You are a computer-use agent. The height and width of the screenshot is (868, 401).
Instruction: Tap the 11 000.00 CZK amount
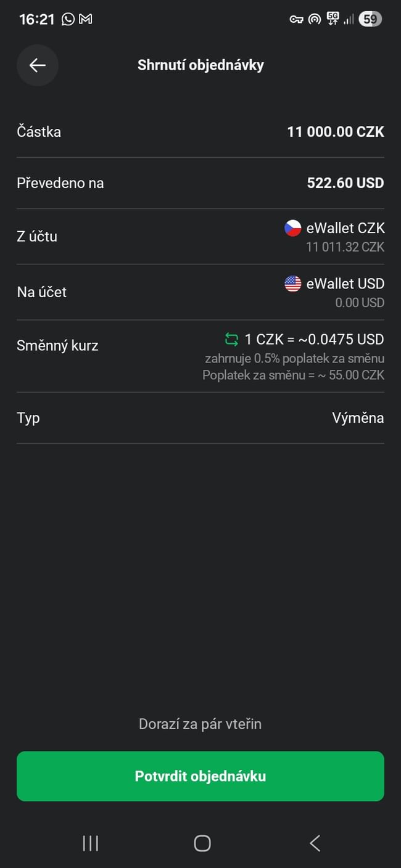(x=335, y=132)
